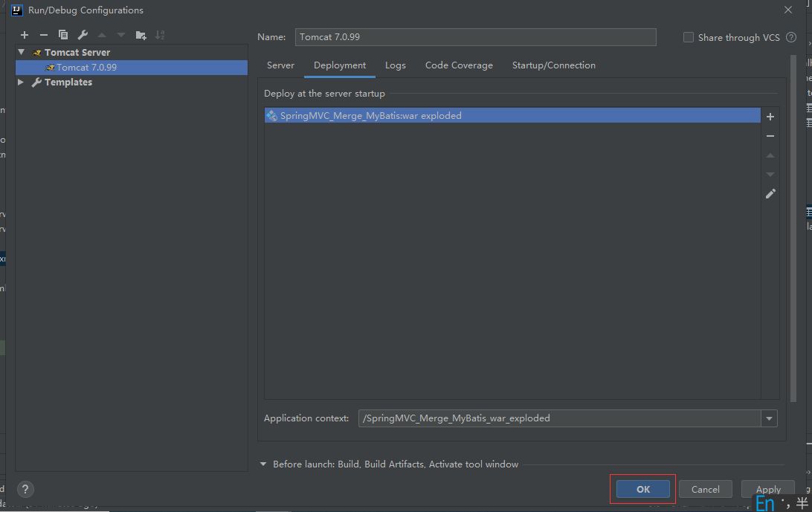Open the Application context dropdown
This screenshot has width=812, height=512.
(x=769, y=418)
